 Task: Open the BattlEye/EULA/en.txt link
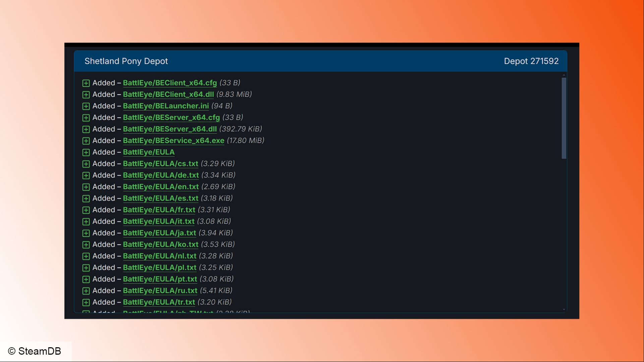pyautogui.click(x=161, y=187)
